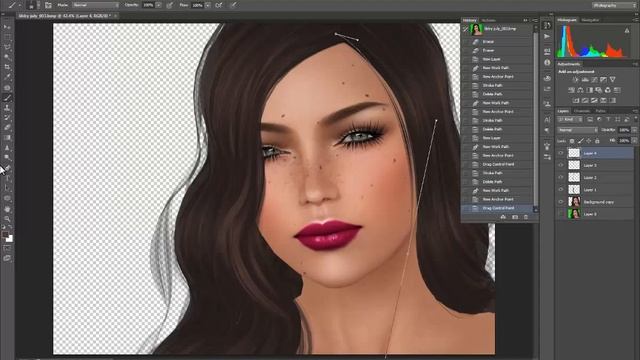The width and height of the screenshot is (640, 360).
Task: Select the Crop tool
Action: tap(7, 67)
